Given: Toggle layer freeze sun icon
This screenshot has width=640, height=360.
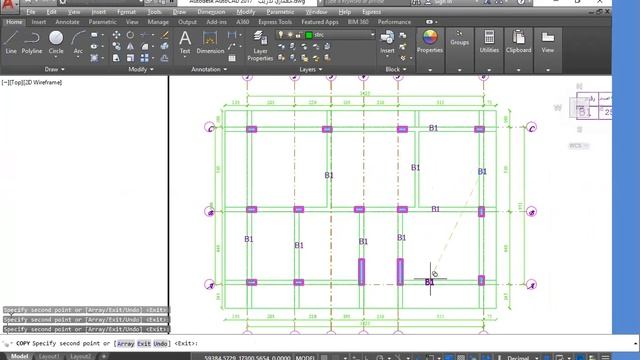Looking at the screenshot, I should click(290, 35).
